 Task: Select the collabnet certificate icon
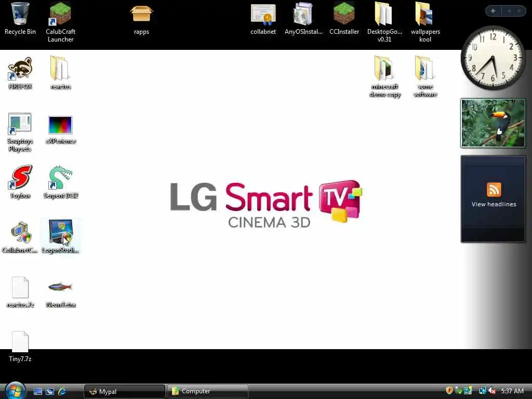point(263,19)
